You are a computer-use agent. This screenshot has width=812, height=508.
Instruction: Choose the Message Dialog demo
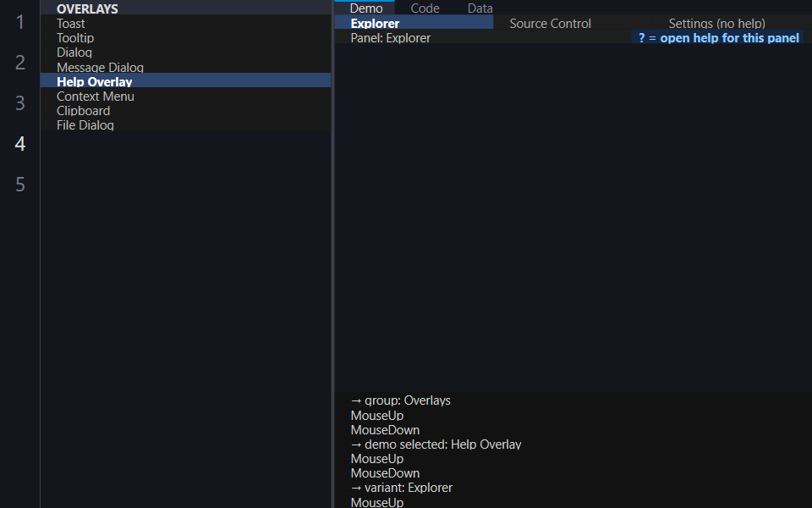pyautogui.click(x=185, y=67)
